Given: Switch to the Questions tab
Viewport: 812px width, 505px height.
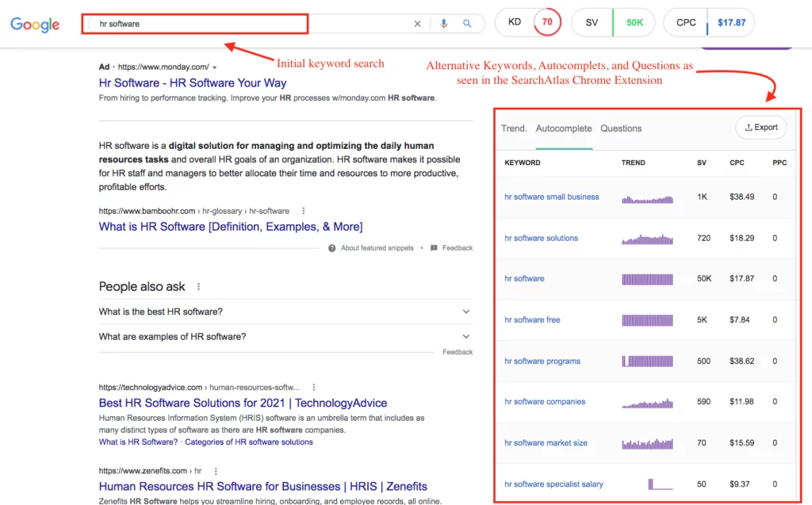Looking at the screenshot, I should pyautogui.click(x=621, y=128).
